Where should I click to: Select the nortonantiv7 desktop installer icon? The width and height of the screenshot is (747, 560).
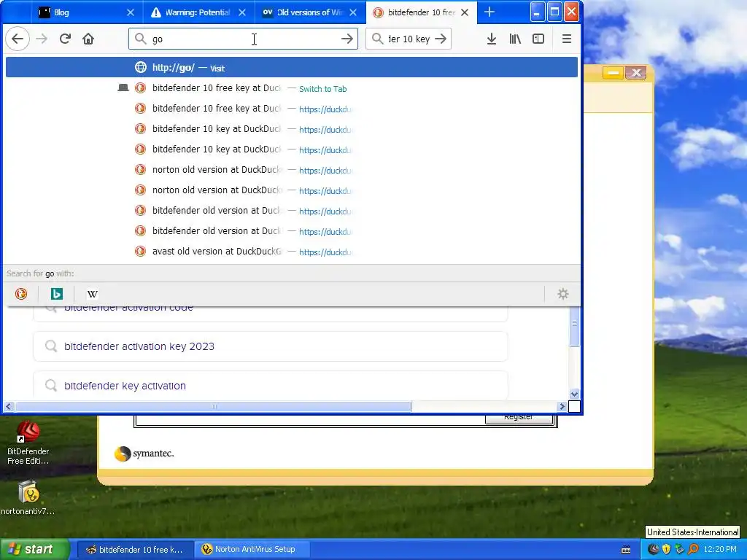28,498
